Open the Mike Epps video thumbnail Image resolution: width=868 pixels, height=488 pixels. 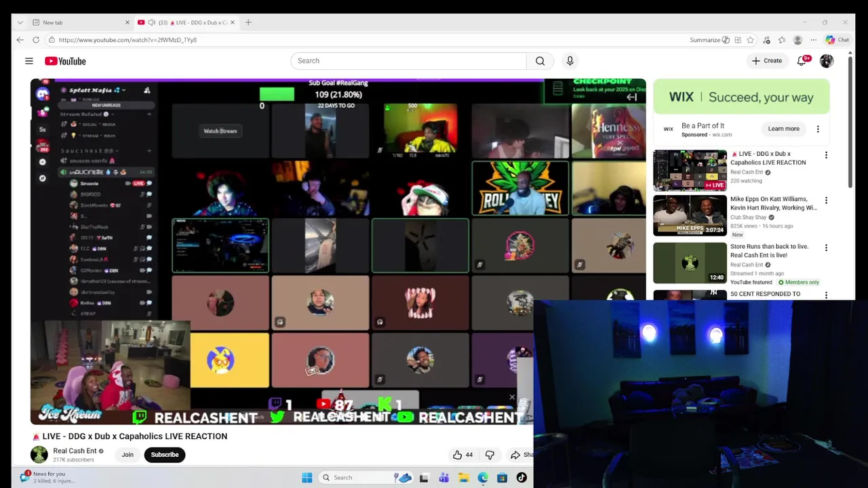[x=690, y=216]
